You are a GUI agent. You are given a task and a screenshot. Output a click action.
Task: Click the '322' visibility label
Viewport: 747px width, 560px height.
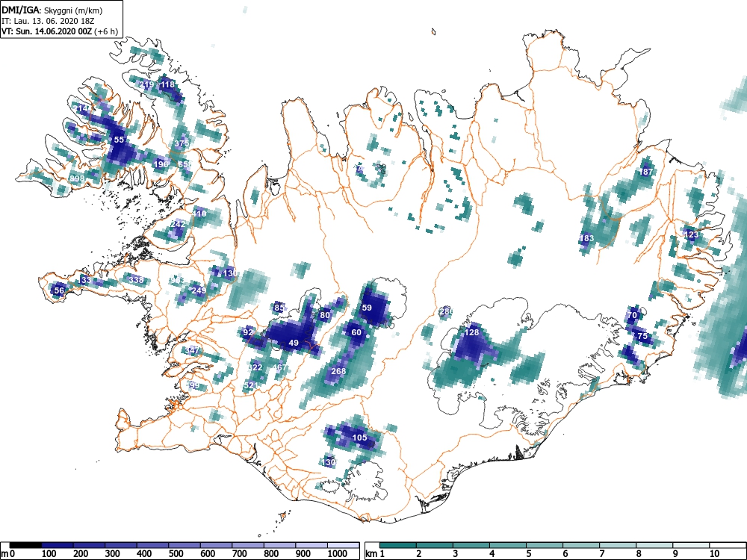pos(255,367)
